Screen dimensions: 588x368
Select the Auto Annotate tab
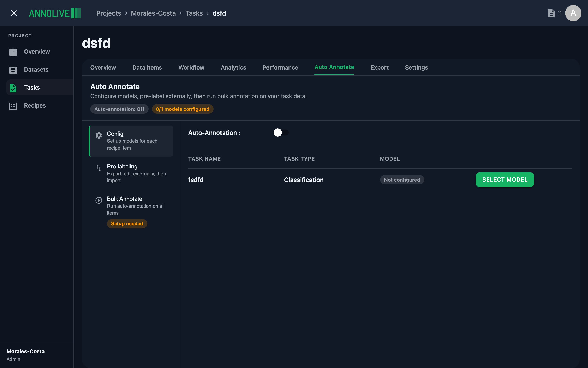334,67
